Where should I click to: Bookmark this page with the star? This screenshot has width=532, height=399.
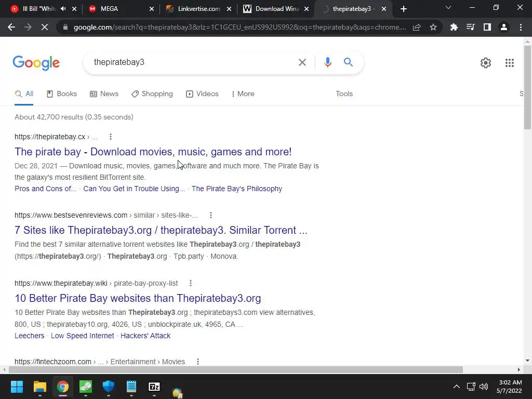(x=433, y=27)
